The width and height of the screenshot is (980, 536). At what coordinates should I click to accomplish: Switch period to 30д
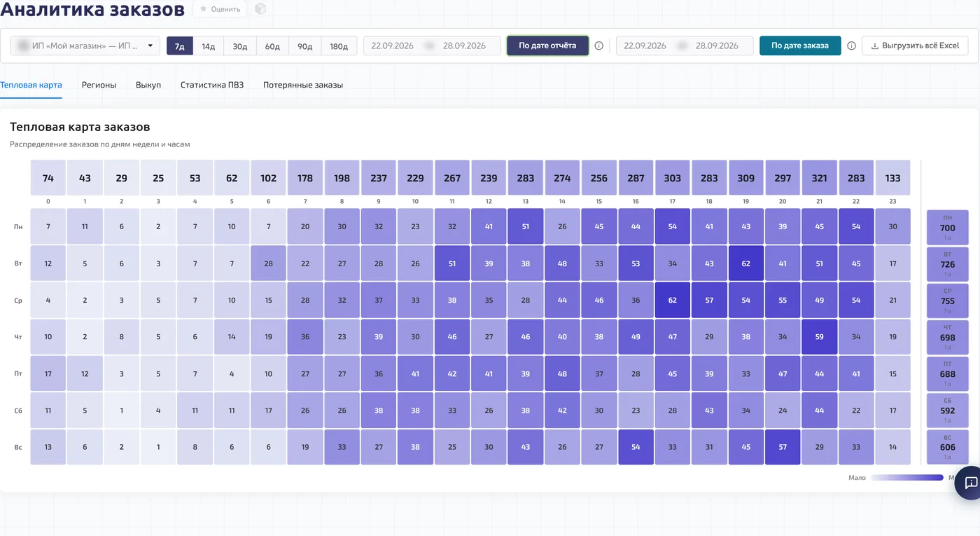coord(240,46)
